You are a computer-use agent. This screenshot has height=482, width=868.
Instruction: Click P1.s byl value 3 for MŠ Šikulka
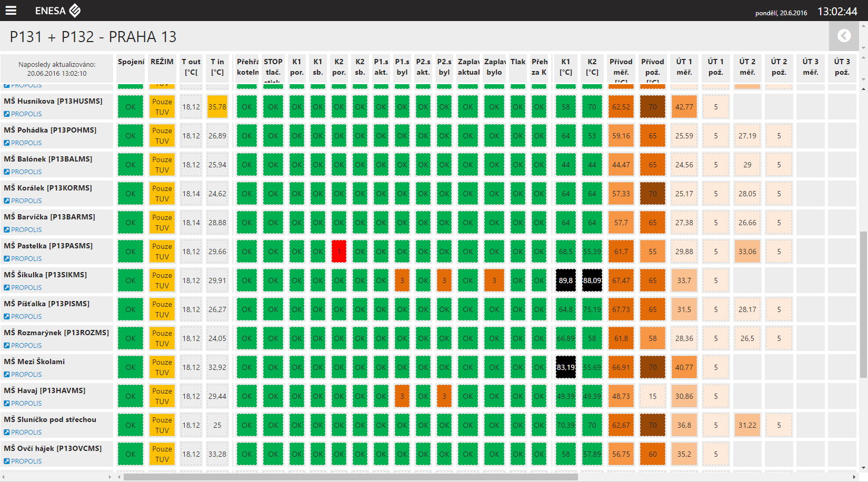[x=402, y=280]
